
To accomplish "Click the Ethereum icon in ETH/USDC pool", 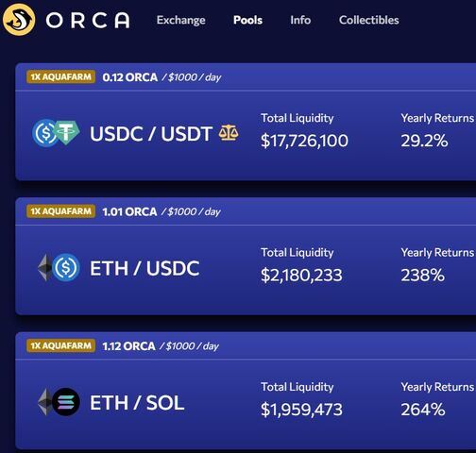I will tap(45, 267).
